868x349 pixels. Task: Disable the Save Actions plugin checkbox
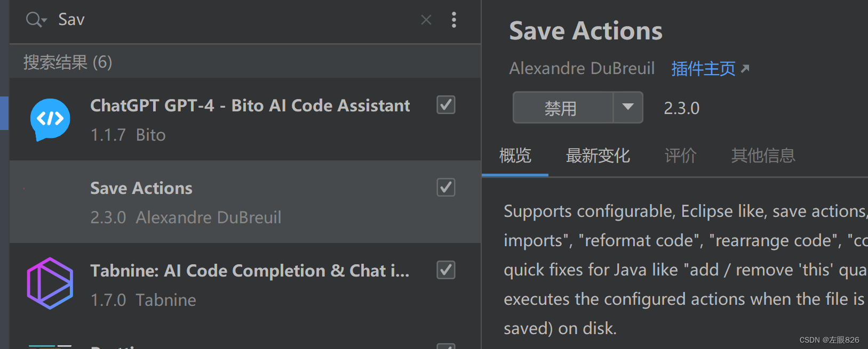tap(445, 188)
